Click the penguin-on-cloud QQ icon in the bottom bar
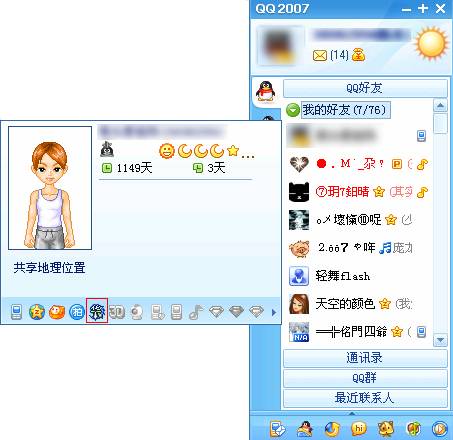 point(305,429)
